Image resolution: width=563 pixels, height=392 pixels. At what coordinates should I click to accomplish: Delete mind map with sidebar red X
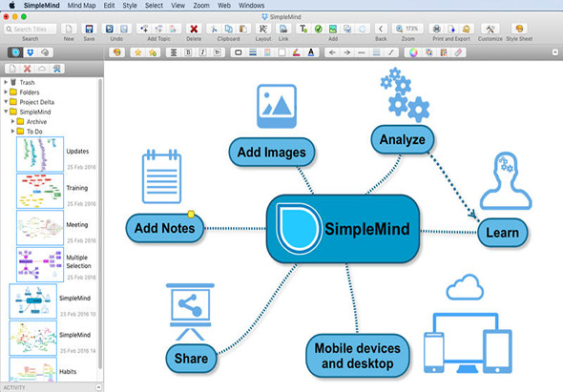pyautogui.click(x=28, y=69)
